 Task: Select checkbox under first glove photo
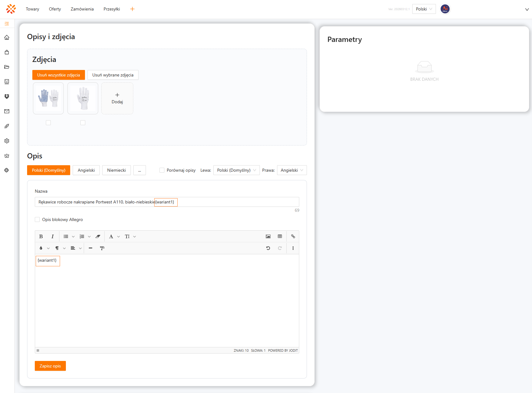pos(48,123)
